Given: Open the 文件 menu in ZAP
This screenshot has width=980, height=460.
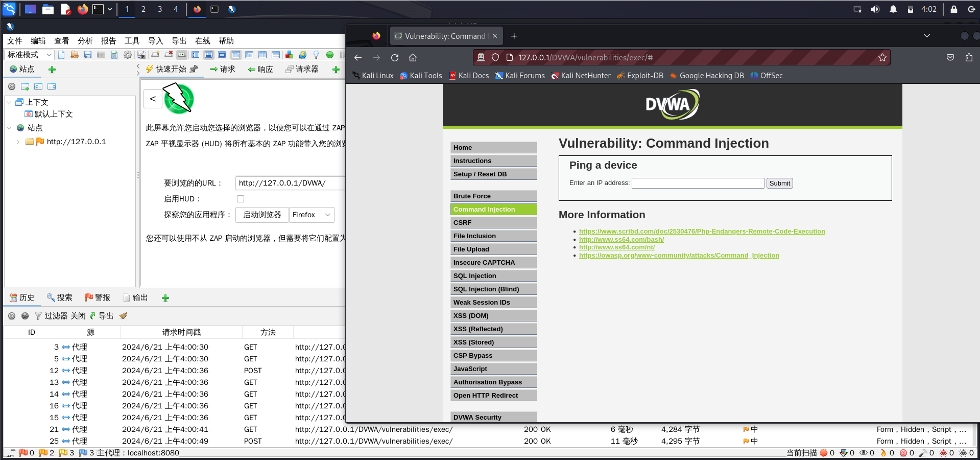Looking at the screenshot, I should point(15,41).
